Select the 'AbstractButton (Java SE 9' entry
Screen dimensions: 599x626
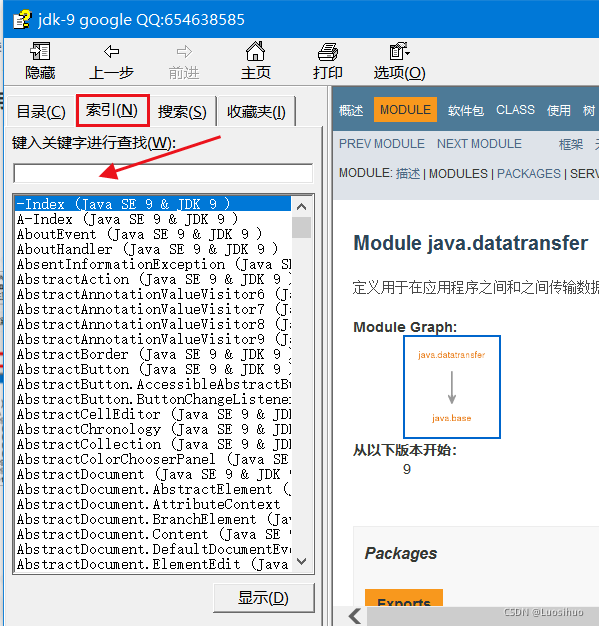pyautogui.click(x=153, y=369)
